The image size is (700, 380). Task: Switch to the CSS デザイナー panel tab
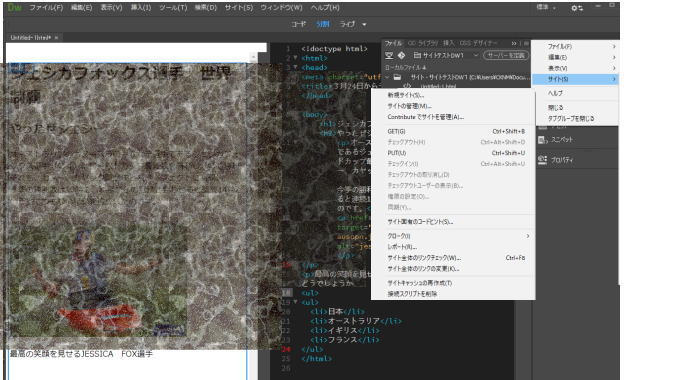[478, 43]
